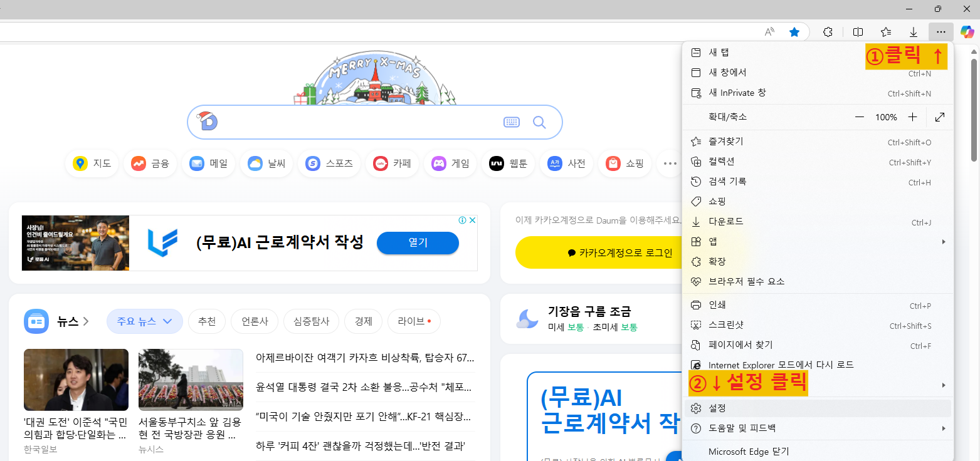Click the more services ellipsis next to 쇼핑
This screenshot has height=461, width=980.
670,163
